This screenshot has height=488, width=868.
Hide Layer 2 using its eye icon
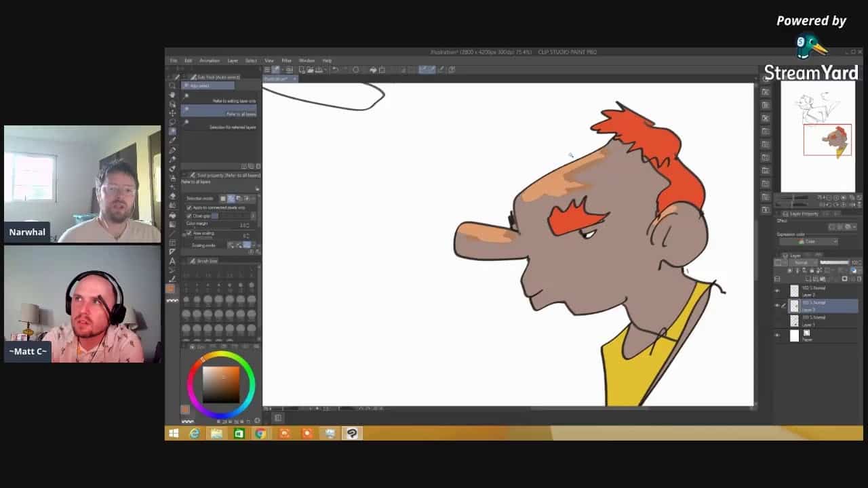pyautogui.click(x=777, y=291)
